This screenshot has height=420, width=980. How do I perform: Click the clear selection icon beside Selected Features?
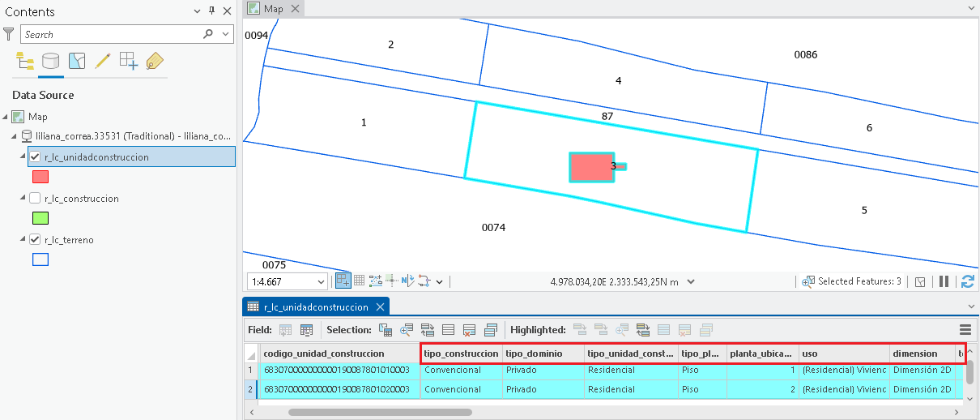(x=920, y=281)
